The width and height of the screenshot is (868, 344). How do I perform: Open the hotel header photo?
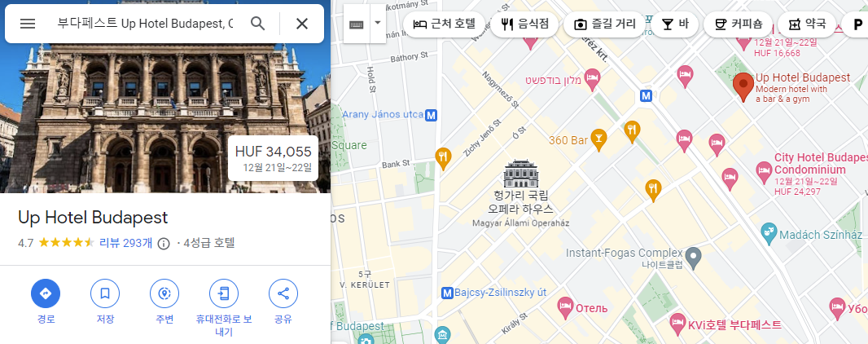pos(165,97)
